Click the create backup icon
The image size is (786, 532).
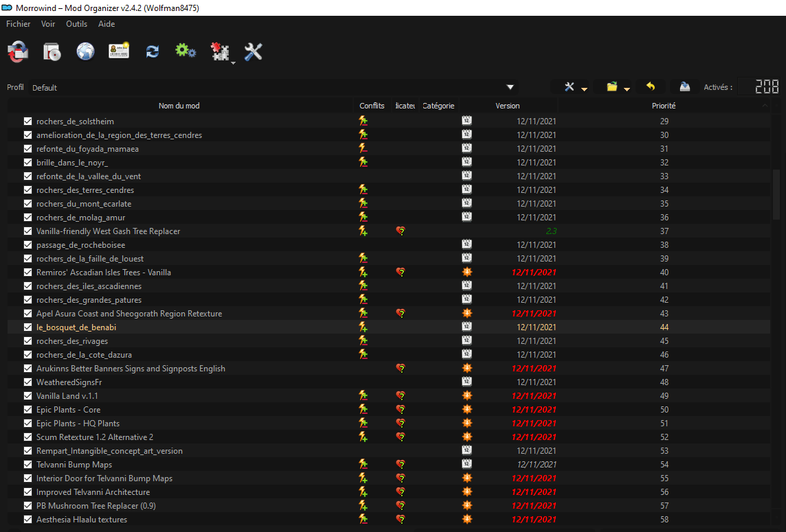click(684, 87)
